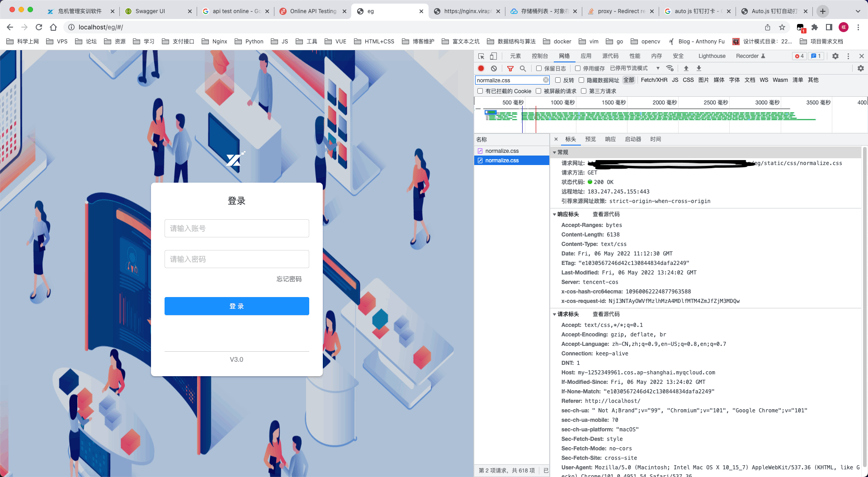This screenshot has height=477, width=868.
Task: Click the 请输入密码 input field
Action: [237, 259]
